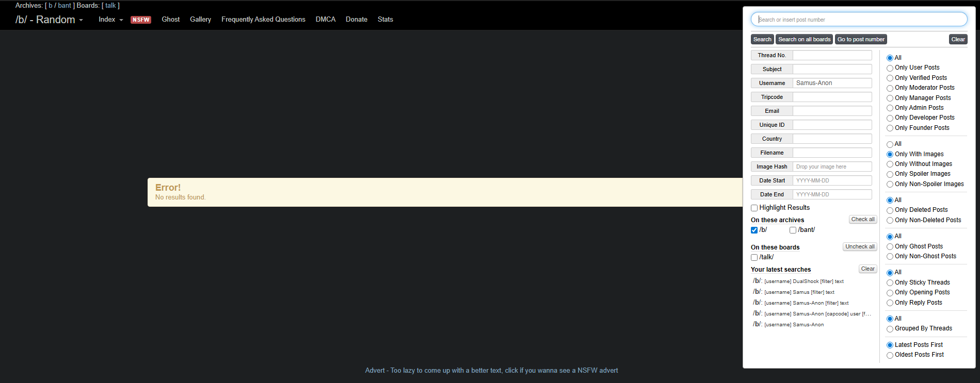This screenshot has width=980, height=383.
Task: Clear your latest searches list
Action: [x=868, y=269]
